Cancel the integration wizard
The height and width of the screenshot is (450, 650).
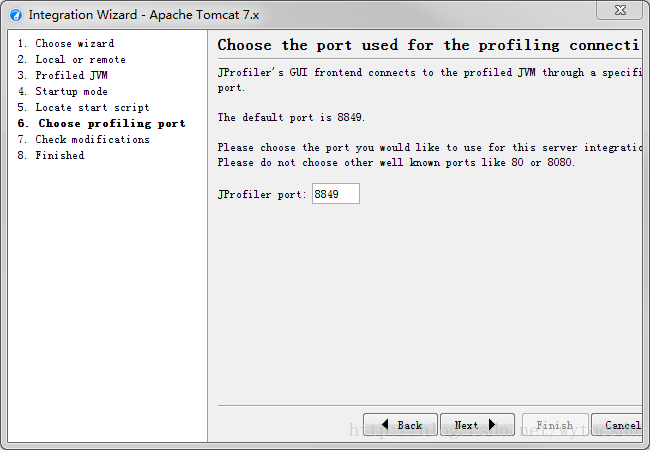[617, 424]
